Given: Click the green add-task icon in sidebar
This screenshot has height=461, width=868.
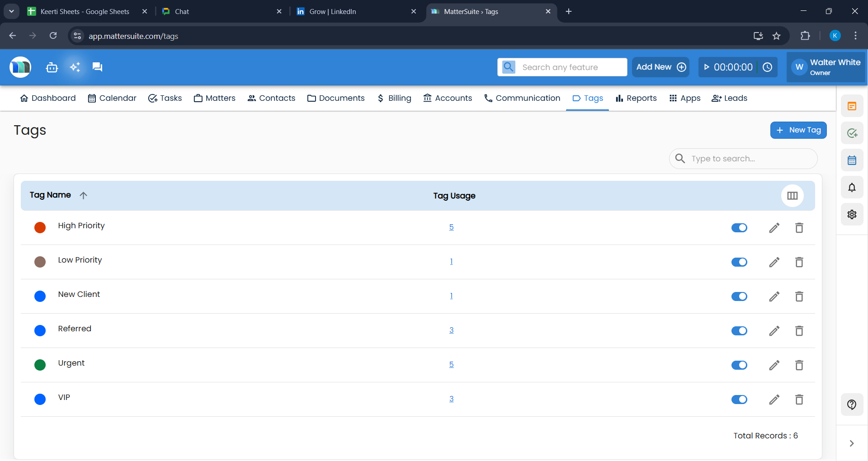Looking at the screenshot, I should coord(852,133).
